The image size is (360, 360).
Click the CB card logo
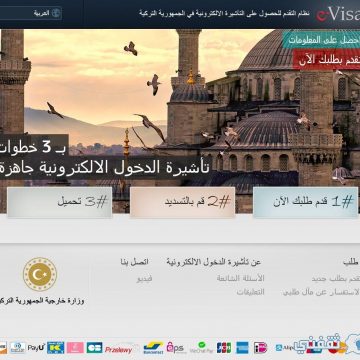(x=95, y=348)
